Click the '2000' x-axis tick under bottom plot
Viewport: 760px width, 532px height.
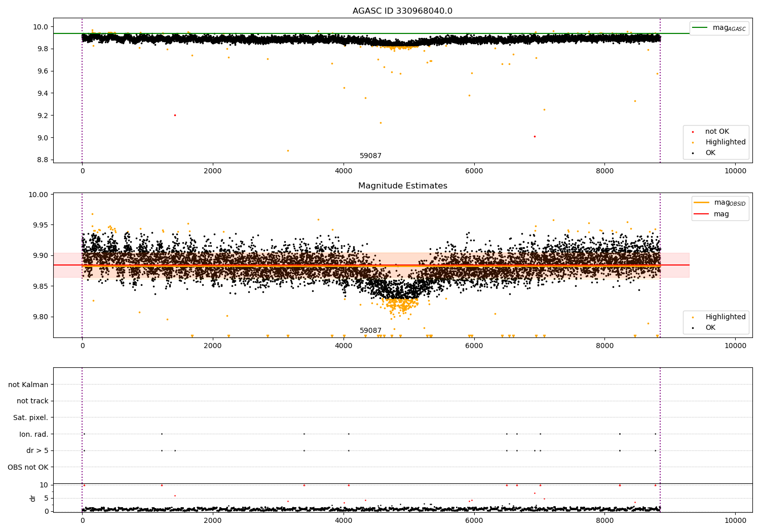coord(213,521)
